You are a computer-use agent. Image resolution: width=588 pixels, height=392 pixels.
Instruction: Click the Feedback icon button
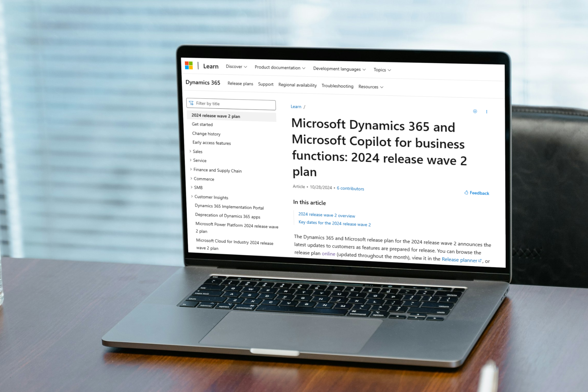(x=467, y=193)
